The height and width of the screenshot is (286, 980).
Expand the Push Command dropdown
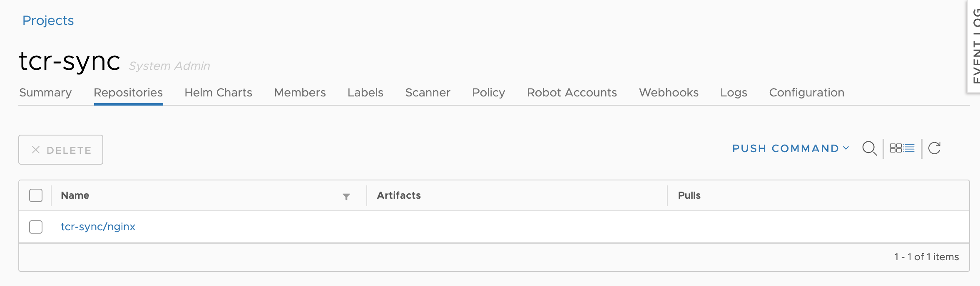point(791,148)
